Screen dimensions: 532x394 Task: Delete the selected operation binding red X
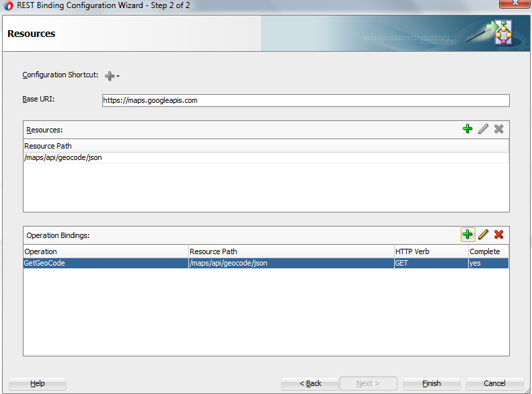tap(499, 234)
